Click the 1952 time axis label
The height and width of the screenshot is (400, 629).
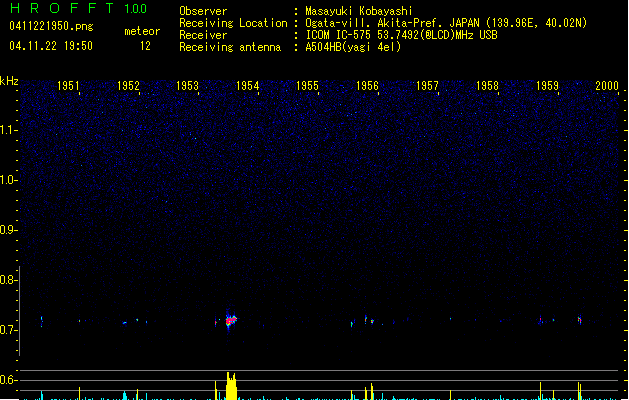pyautogui.click(x=128, y=85)
